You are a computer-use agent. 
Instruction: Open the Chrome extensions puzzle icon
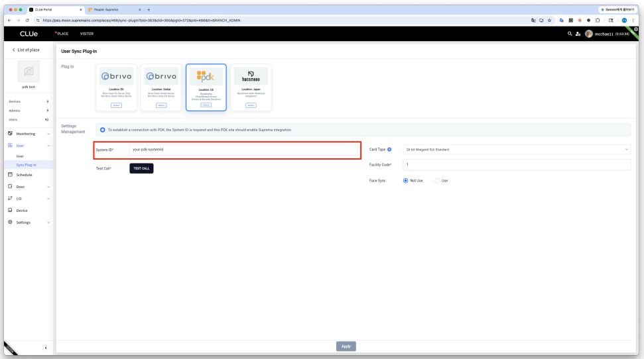[598, 20]
